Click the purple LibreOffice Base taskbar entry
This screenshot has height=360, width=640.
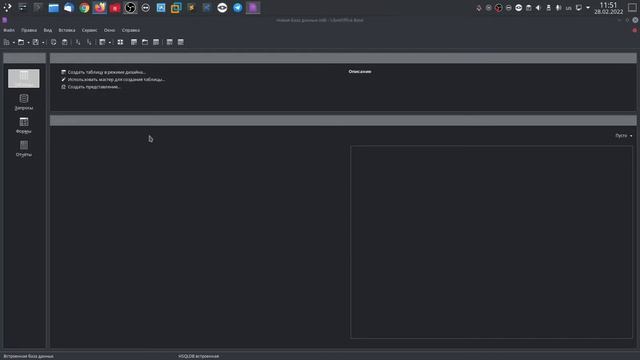253,8
